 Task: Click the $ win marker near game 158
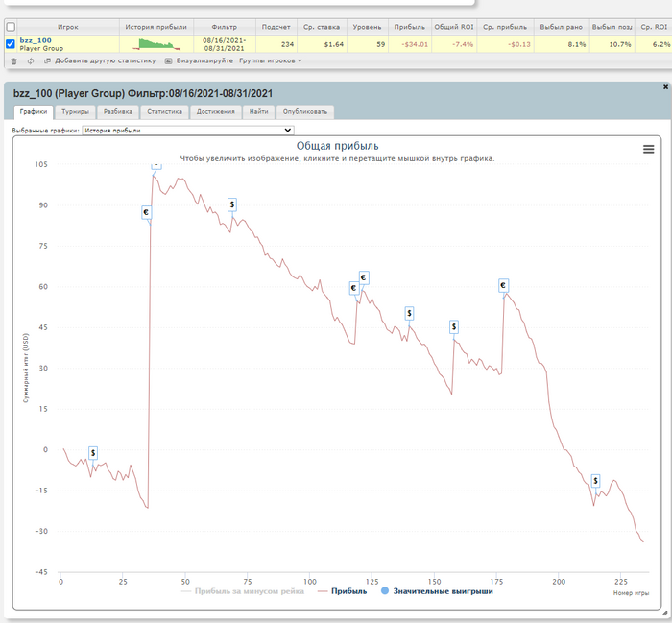454,327
